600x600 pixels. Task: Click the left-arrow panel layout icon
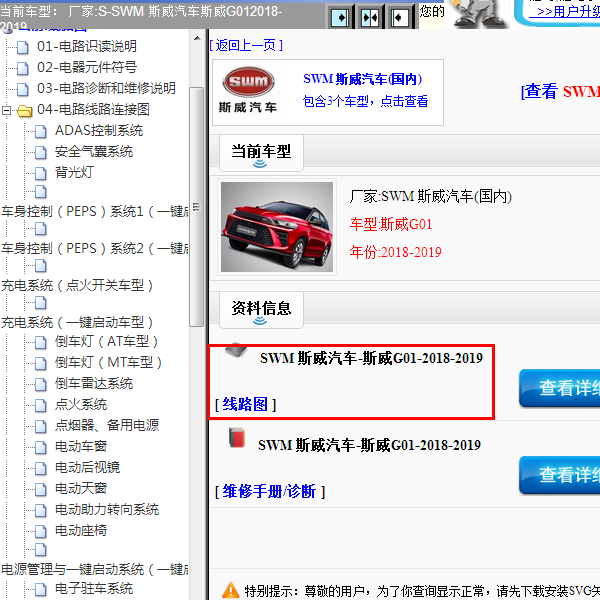(x=399, y=17)
